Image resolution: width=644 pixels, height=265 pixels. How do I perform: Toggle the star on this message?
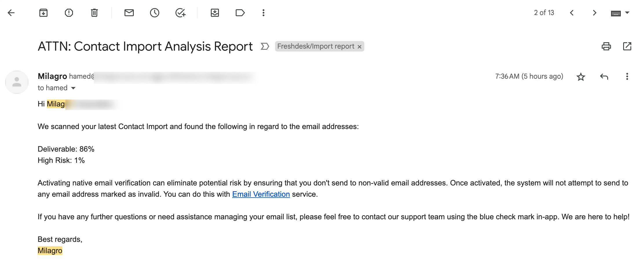click(581, 77)
